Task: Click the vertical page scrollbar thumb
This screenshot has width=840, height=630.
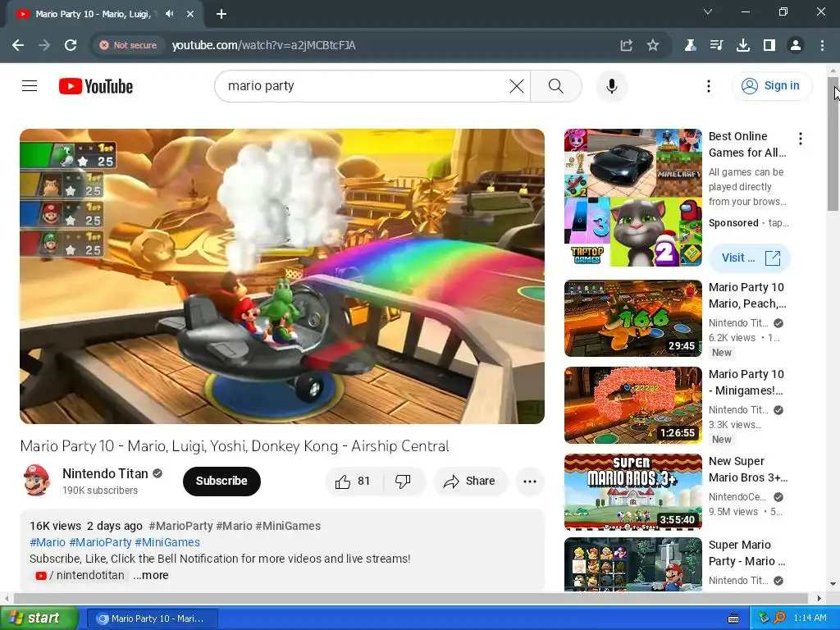Action: (x=833, y=144)
